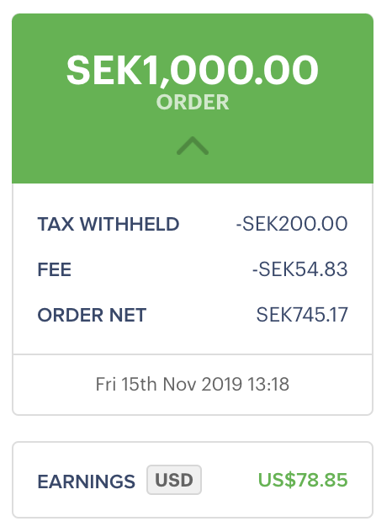Select the SEK745.17 order net value
Screen dimensions: 392x532
302,315
